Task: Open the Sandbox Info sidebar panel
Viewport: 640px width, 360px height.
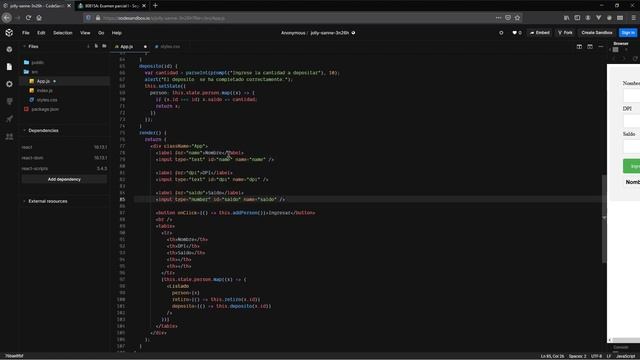Action: 9,49
